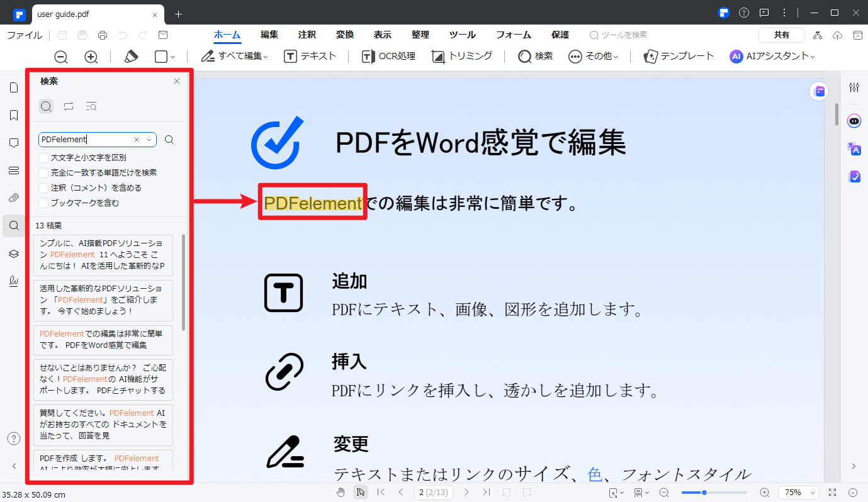This screenshot has width=868, height=502.
Task: Check 完全に一致する単語だけを検索 option
Action: pyautogui.click(x=43, y=172)
